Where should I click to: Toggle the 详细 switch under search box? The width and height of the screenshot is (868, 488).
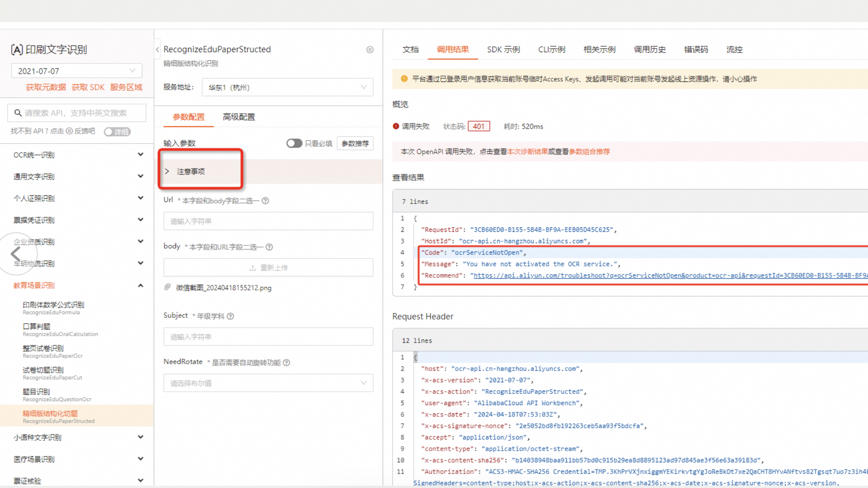117,131
